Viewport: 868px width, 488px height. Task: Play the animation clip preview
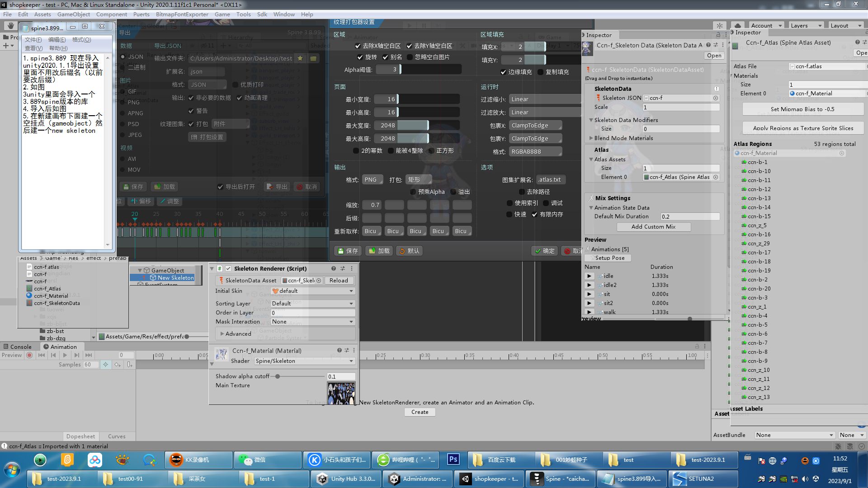point(65,355)
